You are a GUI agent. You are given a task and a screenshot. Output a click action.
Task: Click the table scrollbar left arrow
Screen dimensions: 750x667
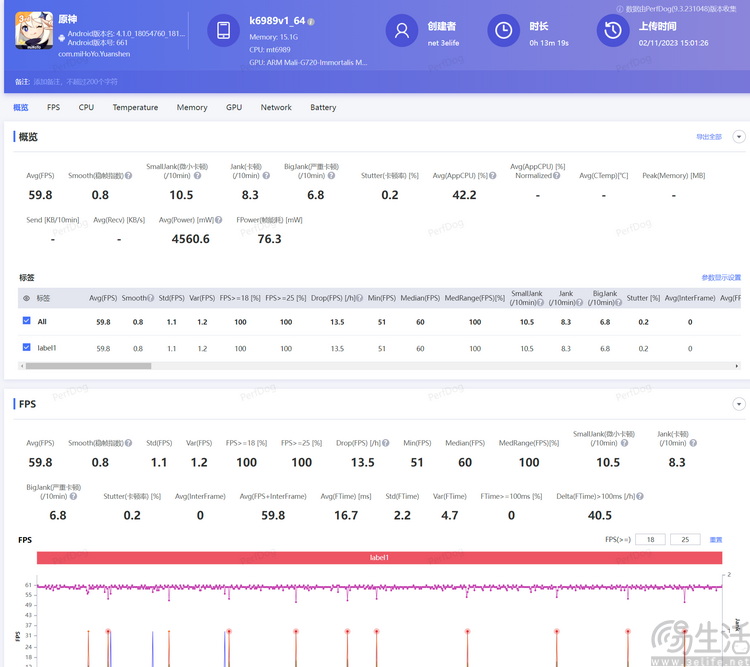pos(21,366)
